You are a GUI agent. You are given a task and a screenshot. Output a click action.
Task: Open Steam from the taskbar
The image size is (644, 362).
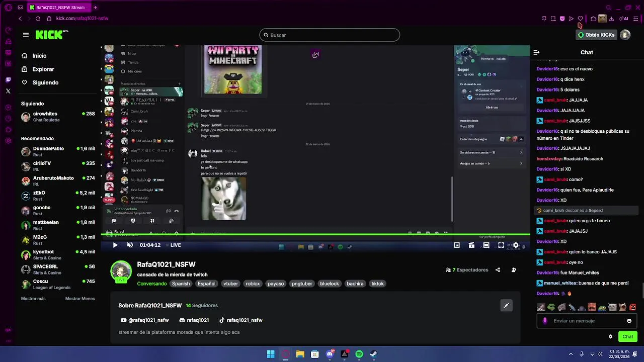coord(374,354)
